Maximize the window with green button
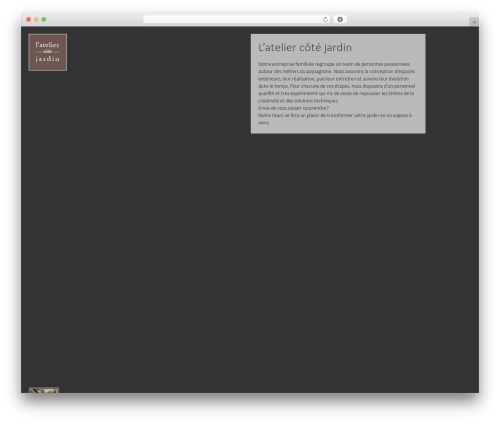The image size is (500, 423). tap(44, 20)
